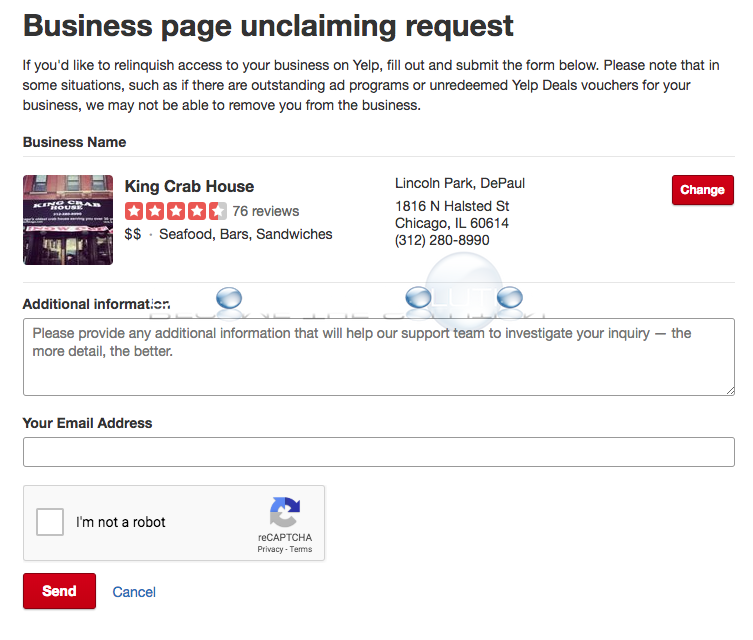The width and height of the screenshot is (753, 640).
Task: Click the Cancel link
Action: coord(134,592)
